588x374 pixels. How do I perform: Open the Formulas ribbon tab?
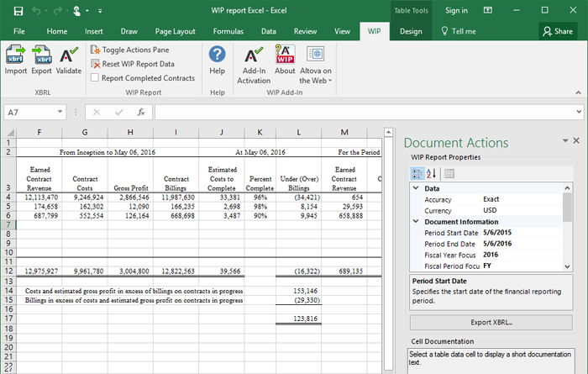pyautogui.click(x=228, y=31)
